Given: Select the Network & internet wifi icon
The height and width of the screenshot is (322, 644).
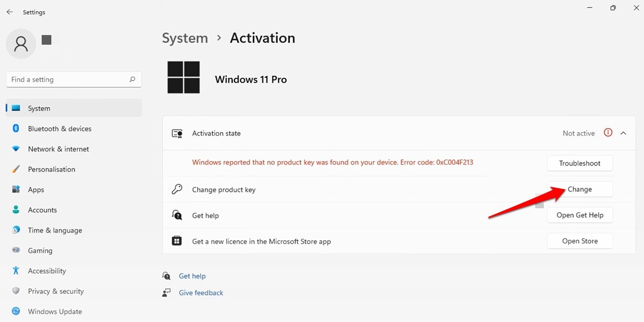Looking at the screenshot, I should pos(16,149).
